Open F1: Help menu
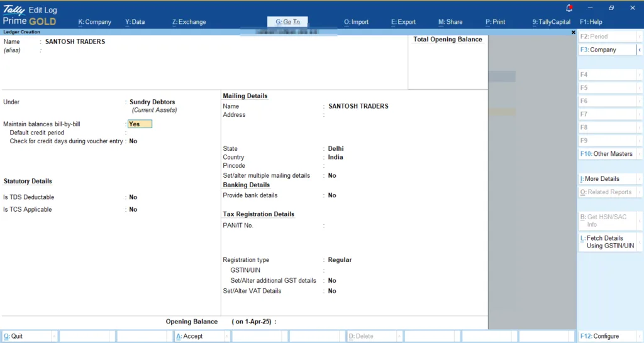This screenshot has width=644, height=343. pyautogui.click(x=591, y=22)
